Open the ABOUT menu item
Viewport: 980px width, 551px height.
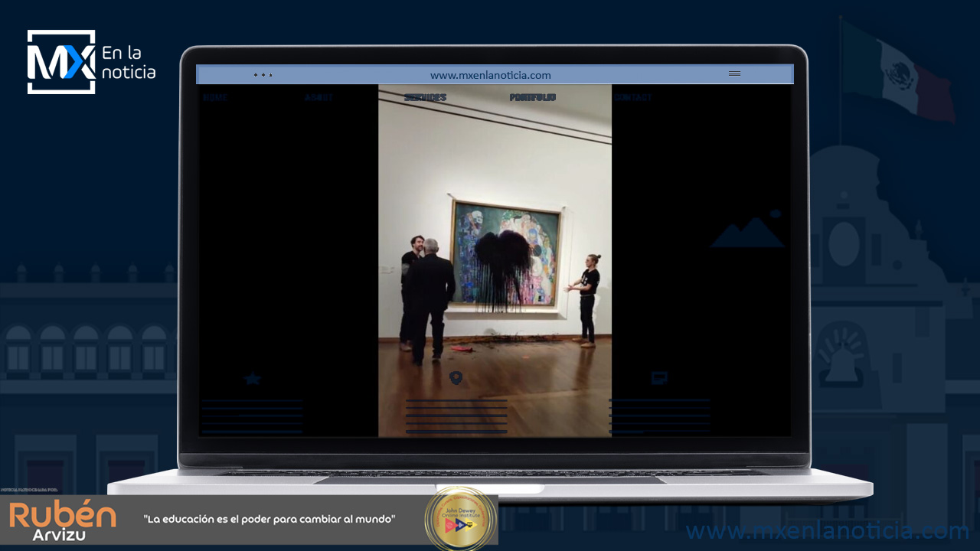[318, 97]
